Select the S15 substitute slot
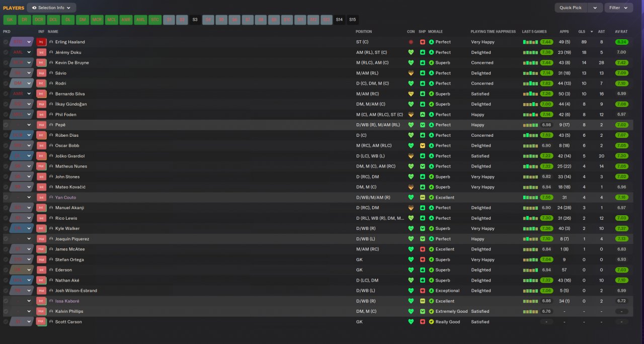 [353, 20]
